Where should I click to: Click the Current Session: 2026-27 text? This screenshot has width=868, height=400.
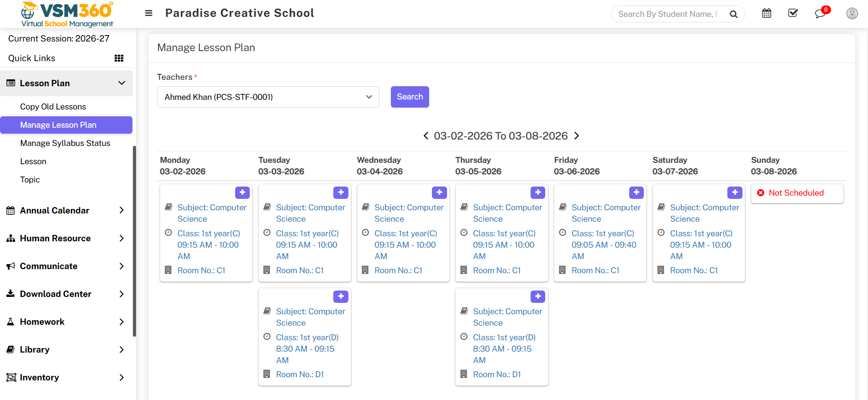point(59,39)
